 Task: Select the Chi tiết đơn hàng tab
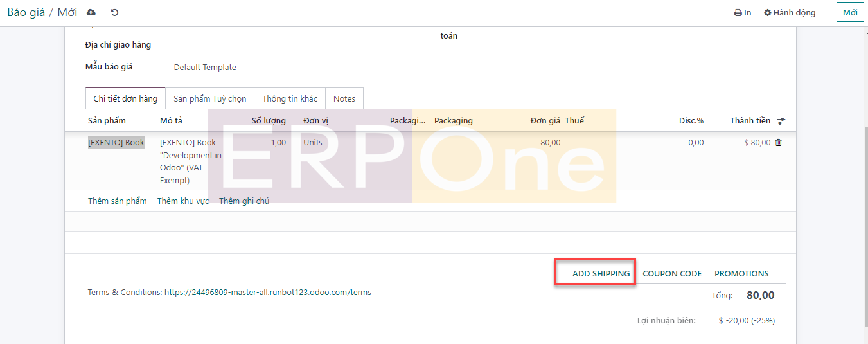(125, 98)
